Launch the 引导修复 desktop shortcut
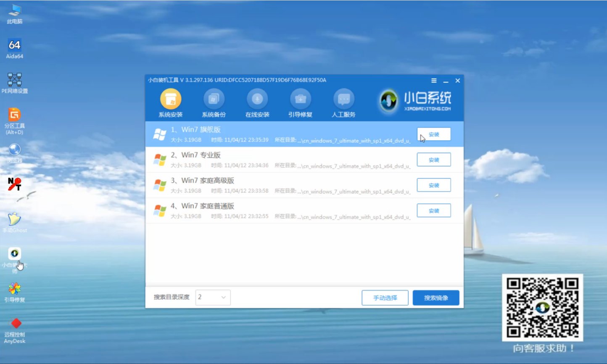This screenshot has width=607, height=364. coord(15,290)
